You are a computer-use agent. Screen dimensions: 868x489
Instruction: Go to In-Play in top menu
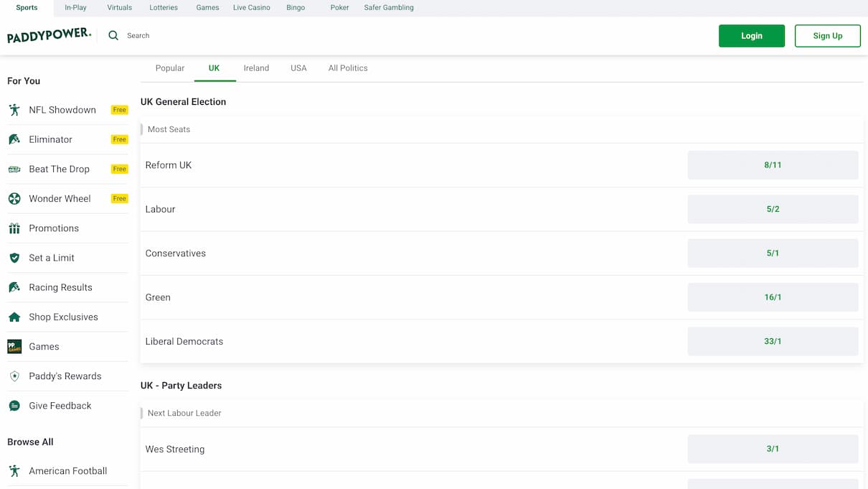75,8
